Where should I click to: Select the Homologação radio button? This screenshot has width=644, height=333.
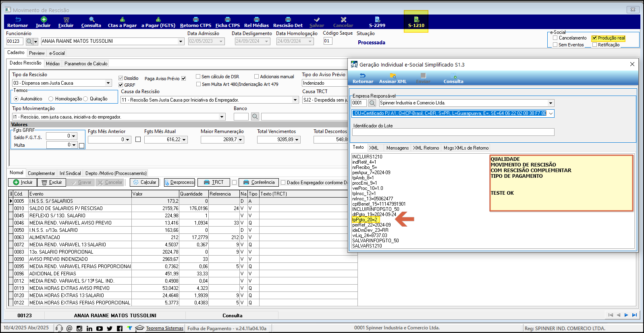51,99
